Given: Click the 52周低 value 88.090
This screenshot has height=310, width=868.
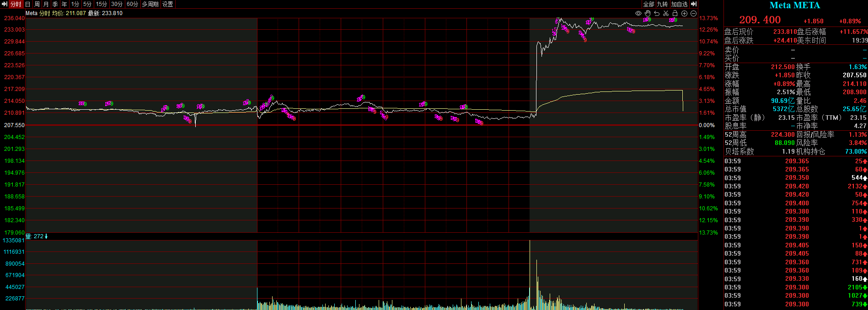Looking at the screenshot, I should [785, 143].
